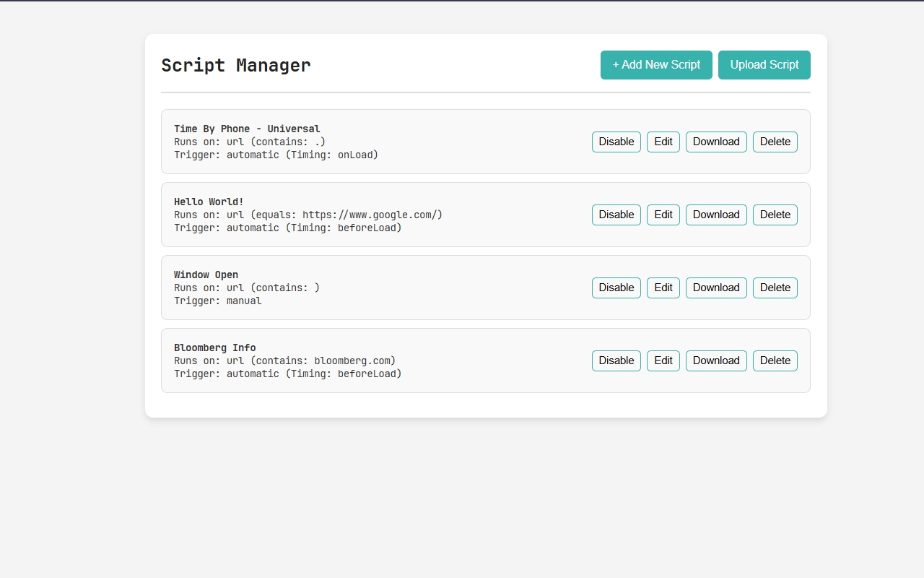This screenshot has height=578, width=924.
Task: Delete the Time By Phone - Universal script
Action: click(775, 142)
